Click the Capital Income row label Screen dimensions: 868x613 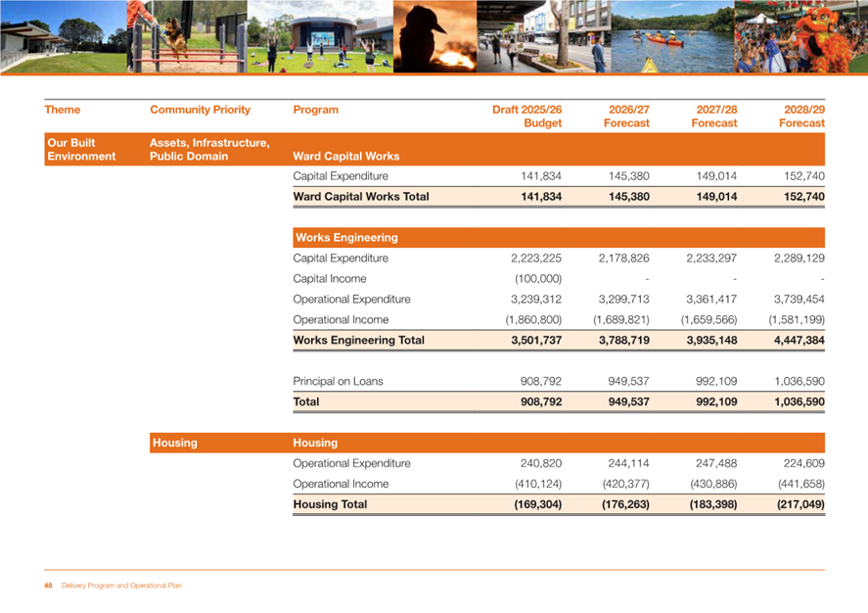point(330,278)
